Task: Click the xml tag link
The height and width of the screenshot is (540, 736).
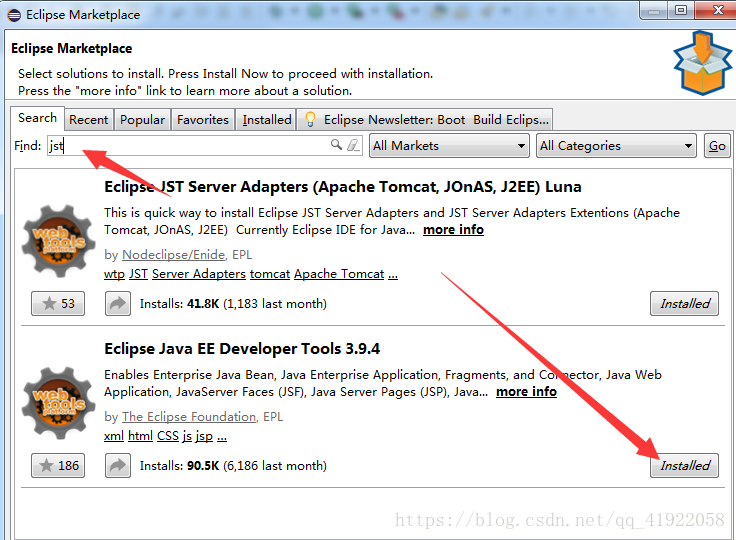Action: click(x=114, y=436)
